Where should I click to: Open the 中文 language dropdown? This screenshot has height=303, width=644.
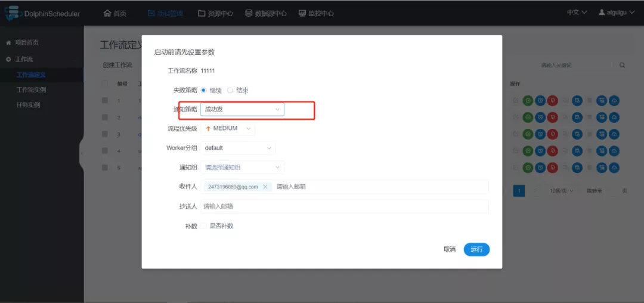(x=577, y=13)
